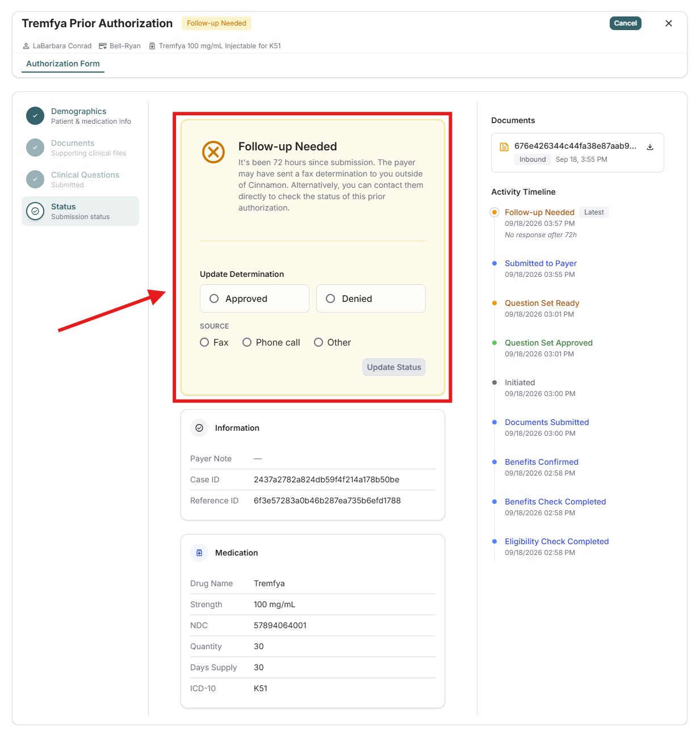
Task: Click the Question Set Approved green timeline dot
Action: [494, 343]
